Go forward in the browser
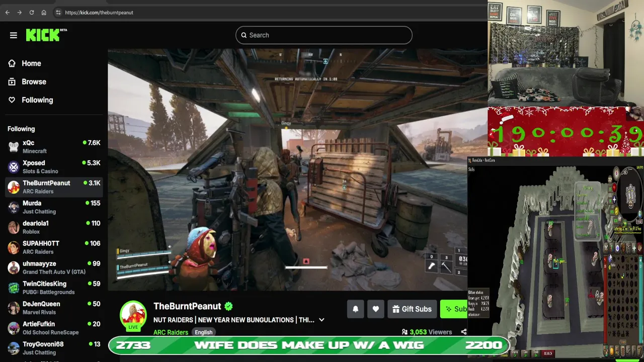 click(x=19, y=13)
